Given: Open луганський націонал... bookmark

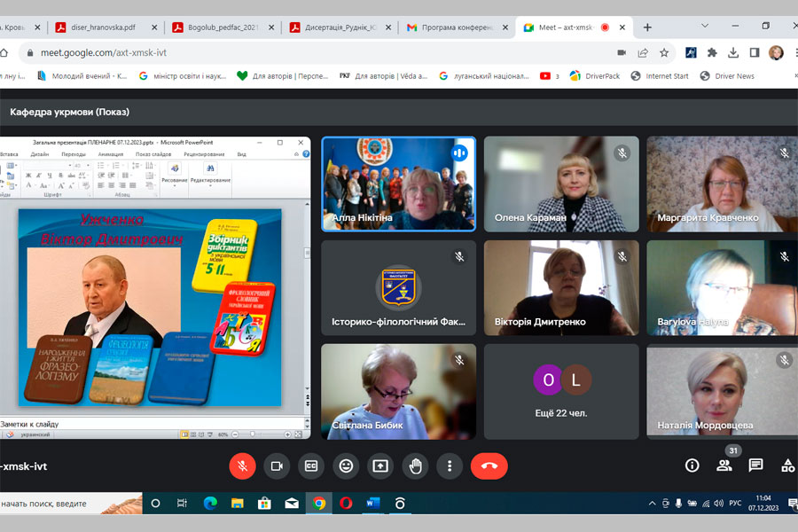Looking at the screenshot, I should pyautogui.click(x=484, y=76).
